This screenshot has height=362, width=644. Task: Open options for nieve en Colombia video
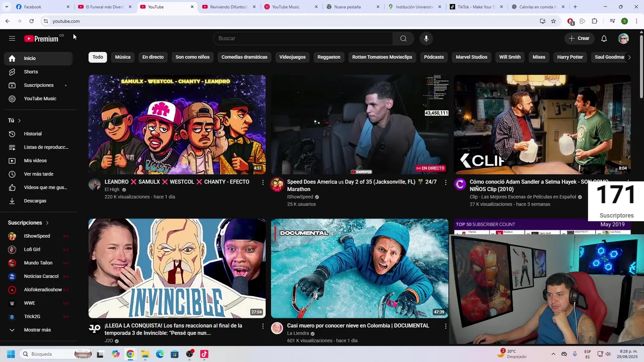[445, 326]
